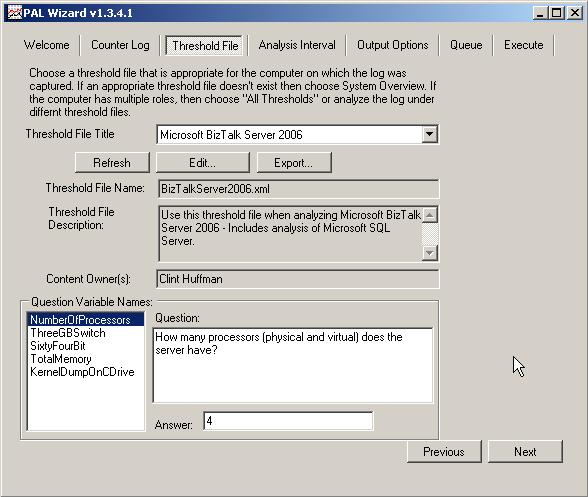Switch to the Queue tab
This screenshot has width=588, height=497.
(x=466, y=45)
